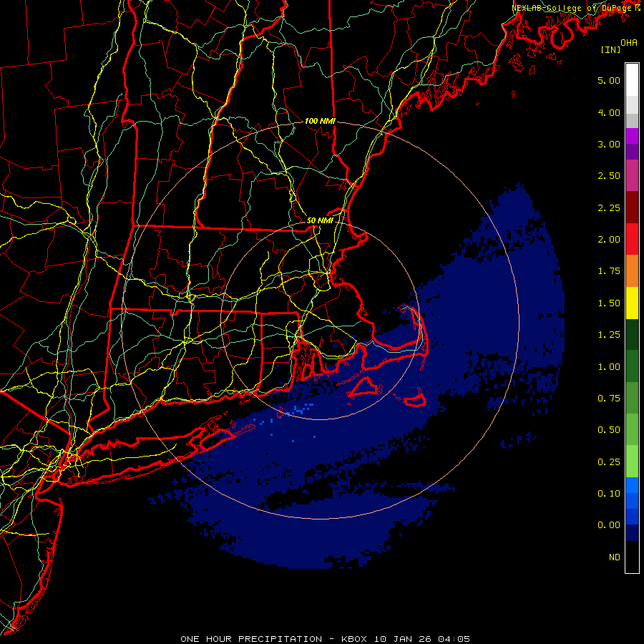Pick the black ND legend swatch
Screen dimensions: 644x644
click(632, 557)
